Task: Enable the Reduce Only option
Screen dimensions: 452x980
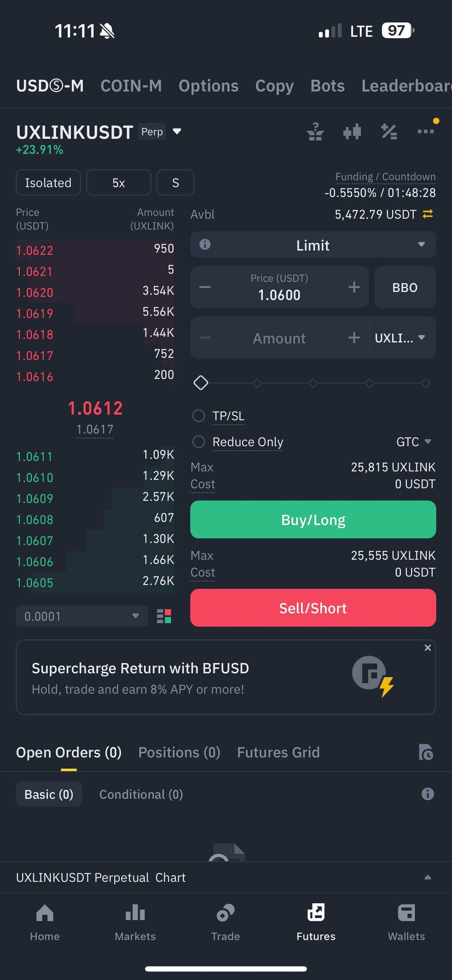Action: point(198,442)
